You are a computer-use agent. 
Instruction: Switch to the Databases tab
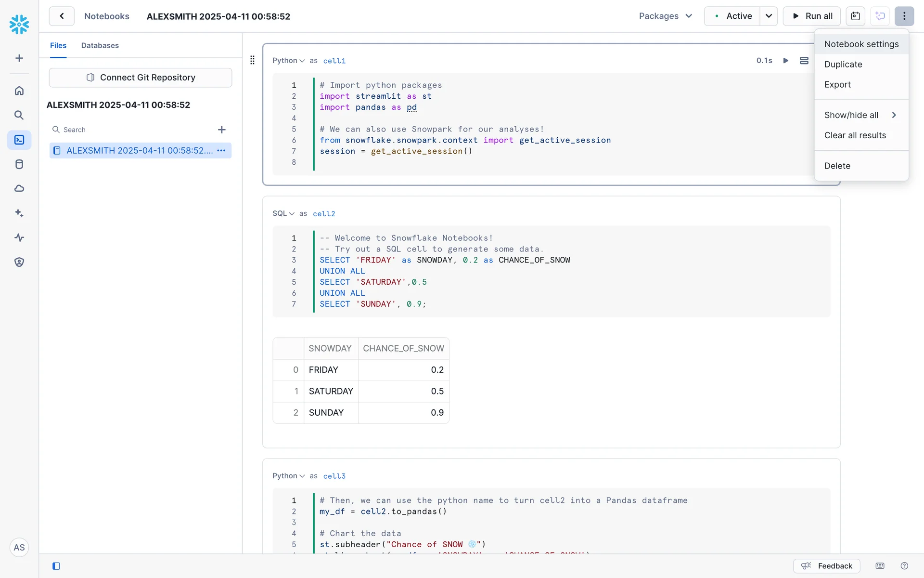(100, 46)
